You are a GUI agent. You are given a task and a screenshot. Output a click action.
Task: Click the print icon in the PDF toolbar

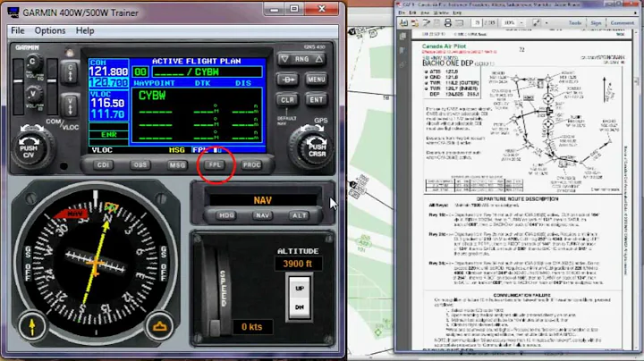coord(448,23)
